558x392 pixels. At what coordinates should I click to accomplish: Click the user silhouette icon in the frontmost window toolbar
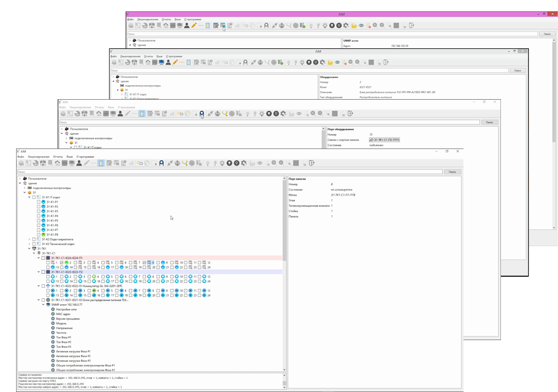(x=78, y=163)
